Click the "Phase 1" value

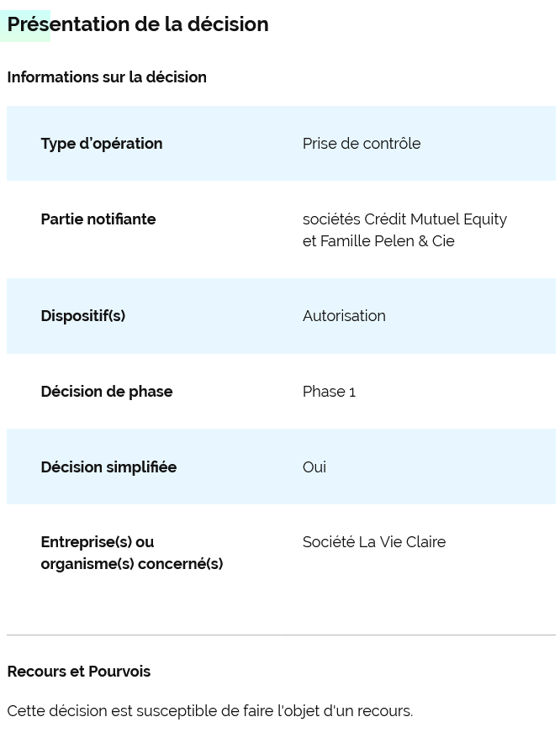click(329, 392)
